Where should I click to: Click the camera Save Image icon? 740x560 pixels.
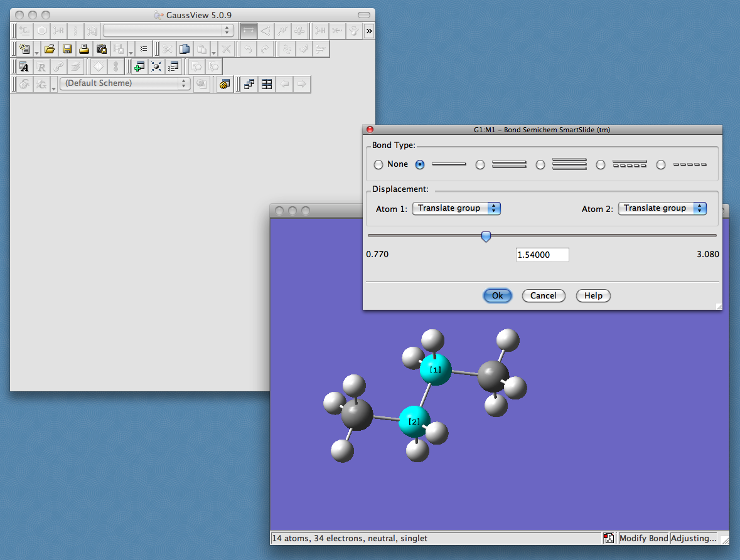coord(101,49)
